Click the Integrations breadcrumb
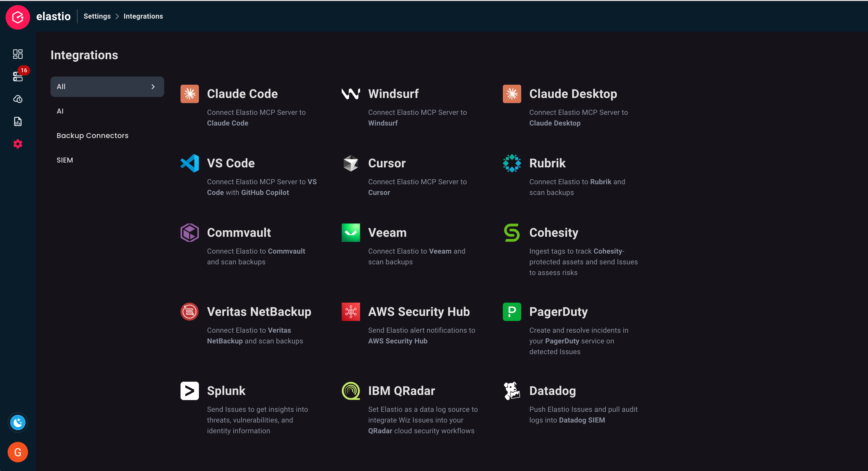 [x=143, y=16]
